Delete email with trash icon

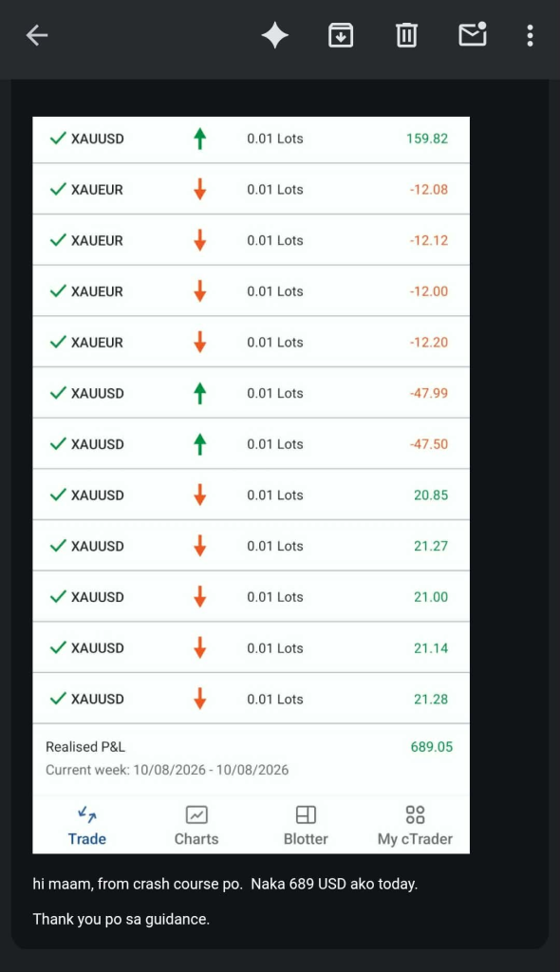click(x=406, y=35)
